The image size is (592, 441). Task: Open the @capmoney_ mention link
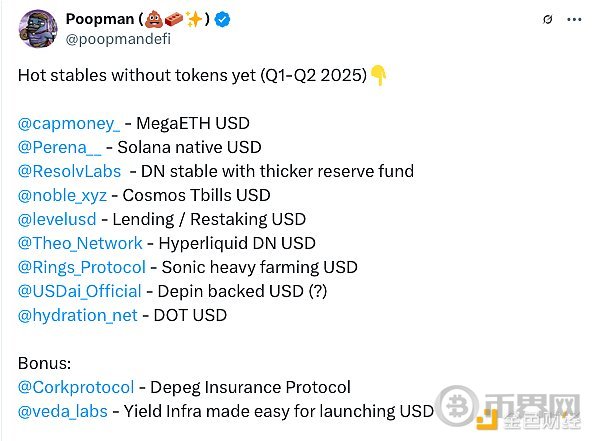click(69, 124)
